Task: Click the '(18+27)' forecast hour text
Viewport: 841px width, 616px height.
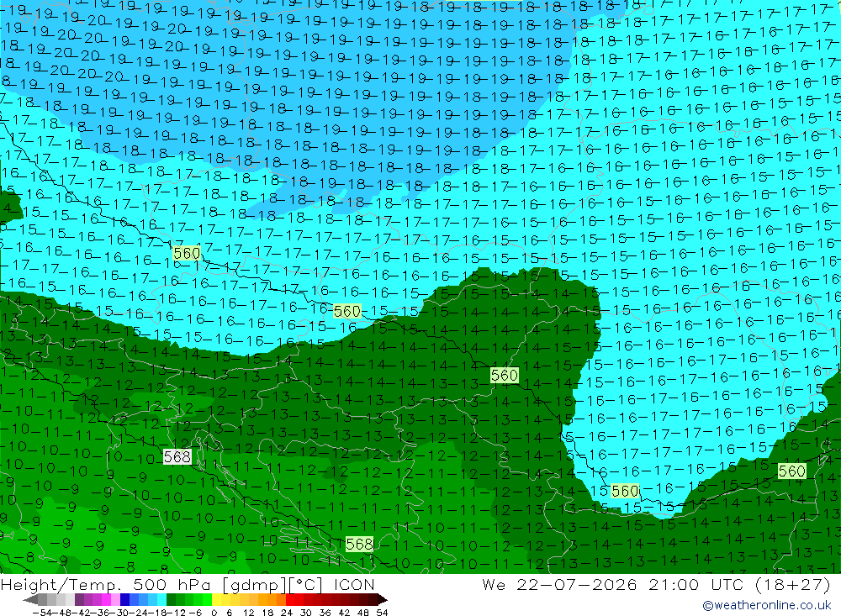Action: click(793, 584)
